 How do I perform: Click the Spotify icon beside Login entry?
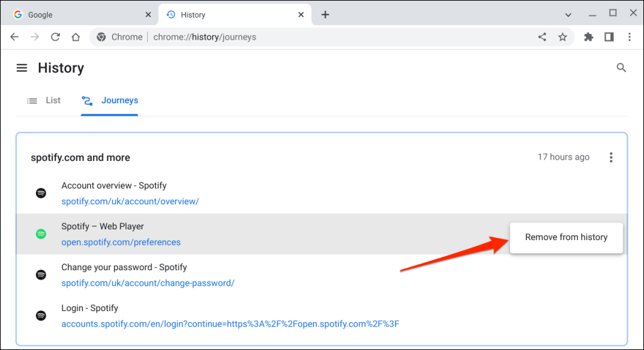tap(41, 315)
